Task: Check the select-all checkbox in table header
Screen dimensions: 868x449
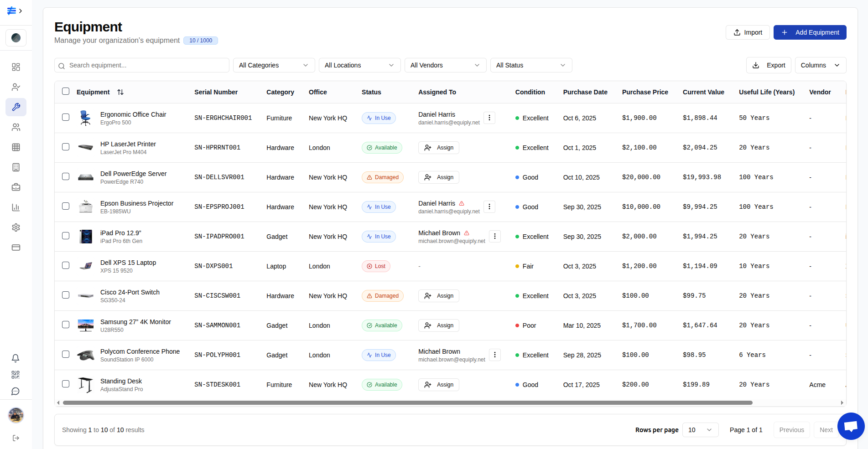Action: [x=66, y=91]
